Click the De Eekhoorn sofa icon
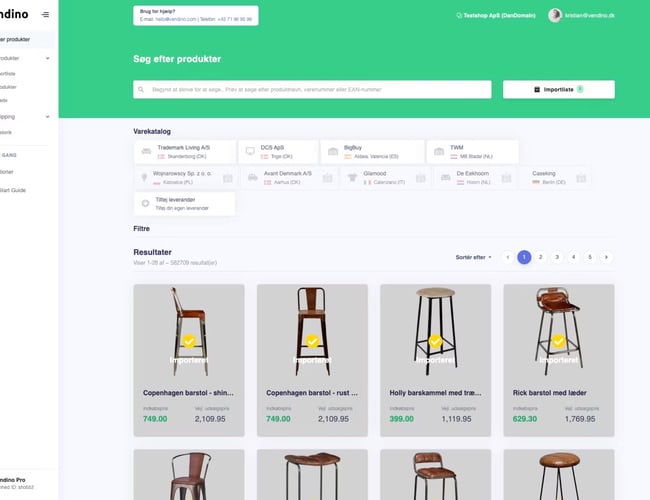This screenshot has height=500, width=650. coord(446,177)
